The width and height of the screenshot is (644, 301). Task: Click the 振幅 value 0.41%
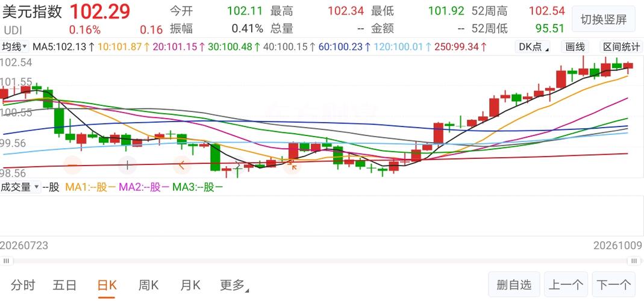click(x=247, y=28)
